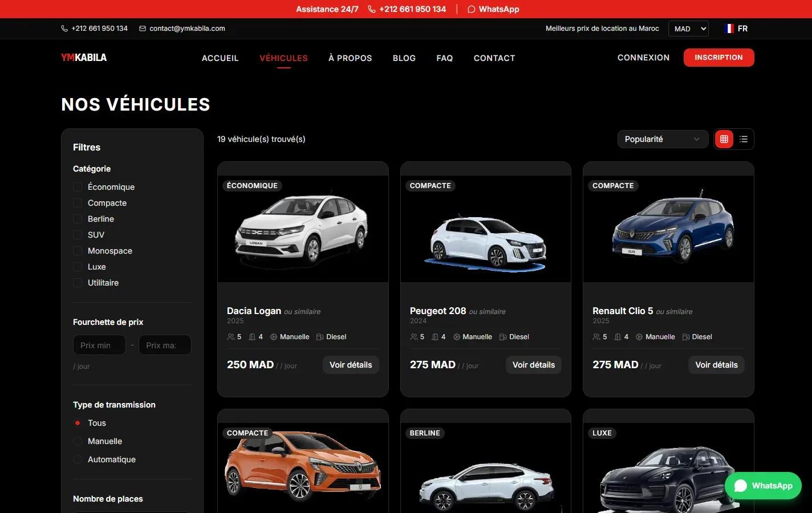
Task: Check the Compacte category filter
Action: pos(78,203)
